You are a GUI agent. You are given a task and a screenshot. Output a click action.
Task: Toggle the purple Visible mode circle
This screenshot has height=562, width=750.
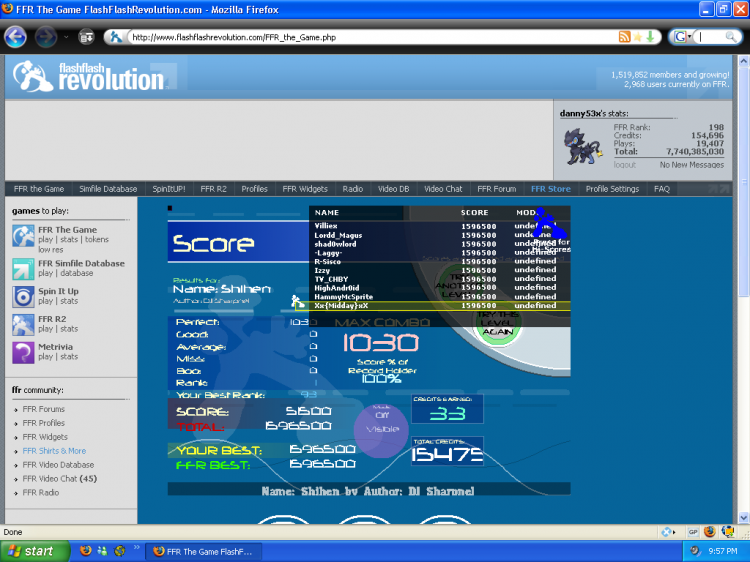pyautogui.click(x=382, y=429)
